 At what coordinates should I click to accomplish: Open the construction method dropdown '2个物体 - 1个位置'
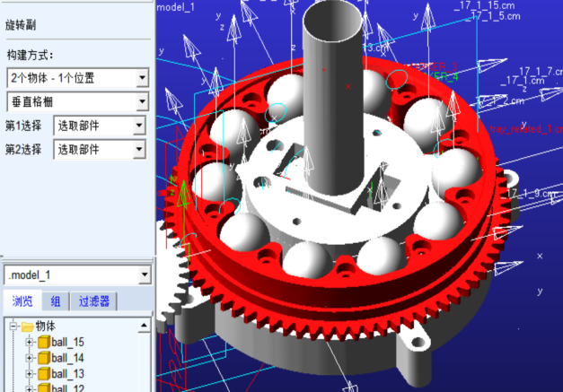(x=142, y=77)
